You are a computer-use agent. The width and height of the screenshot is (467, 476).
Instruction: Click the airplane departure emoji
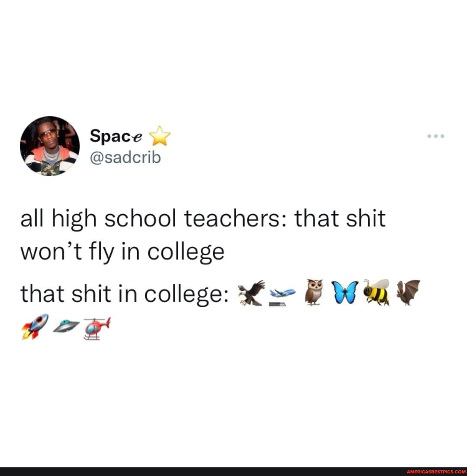282,297
